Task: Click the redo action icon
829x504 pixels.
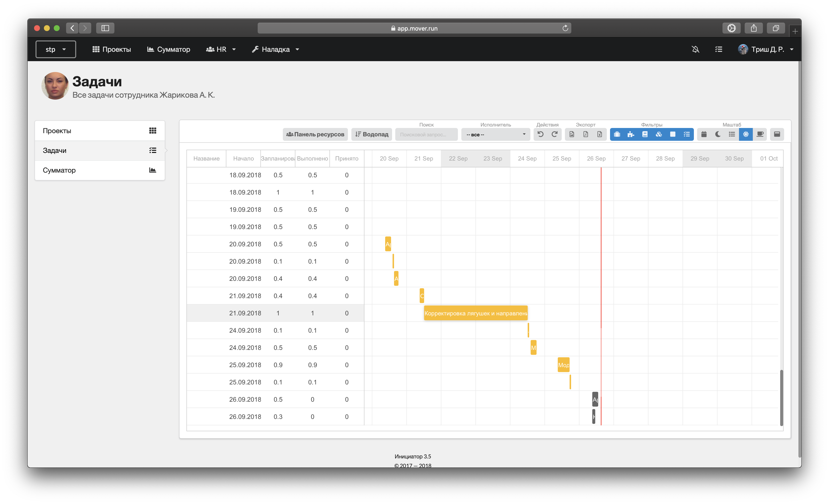Action: pos(555,134)
